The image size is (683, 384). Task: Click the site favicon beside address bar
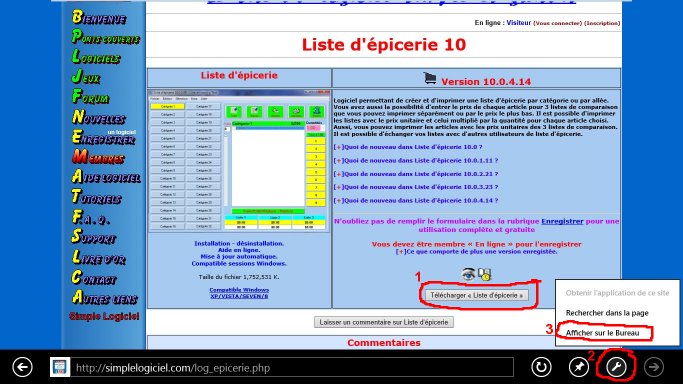(x=60, y=367)
